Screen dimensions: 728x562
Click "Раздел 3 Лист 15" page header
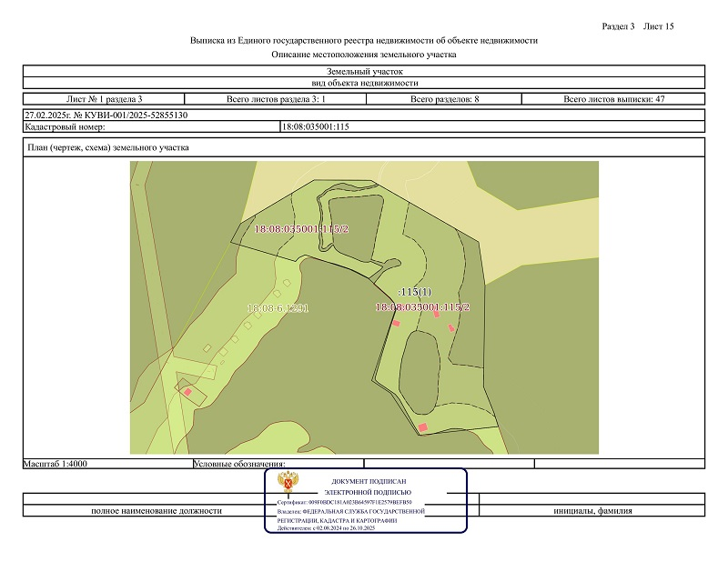click(638, 26)
